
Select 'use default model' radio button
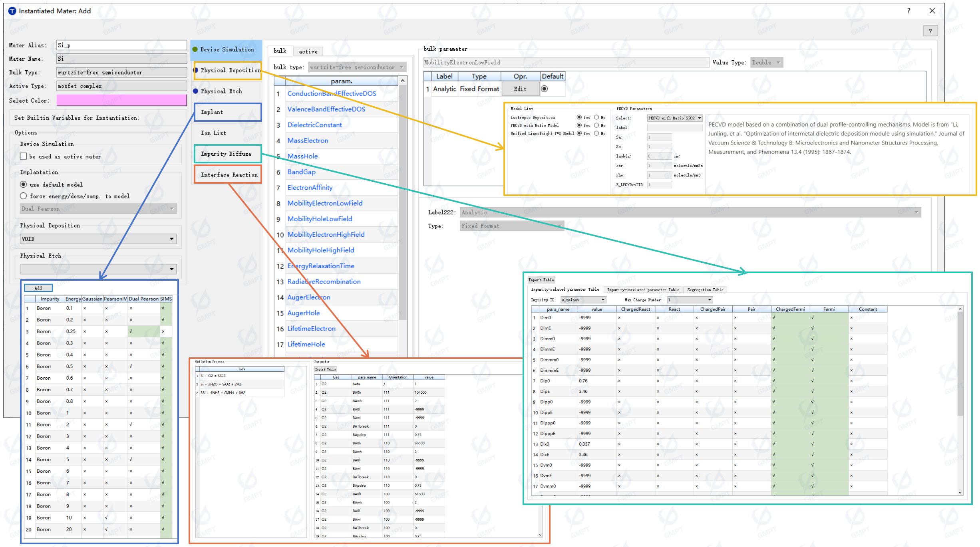[x=24, y=184]
